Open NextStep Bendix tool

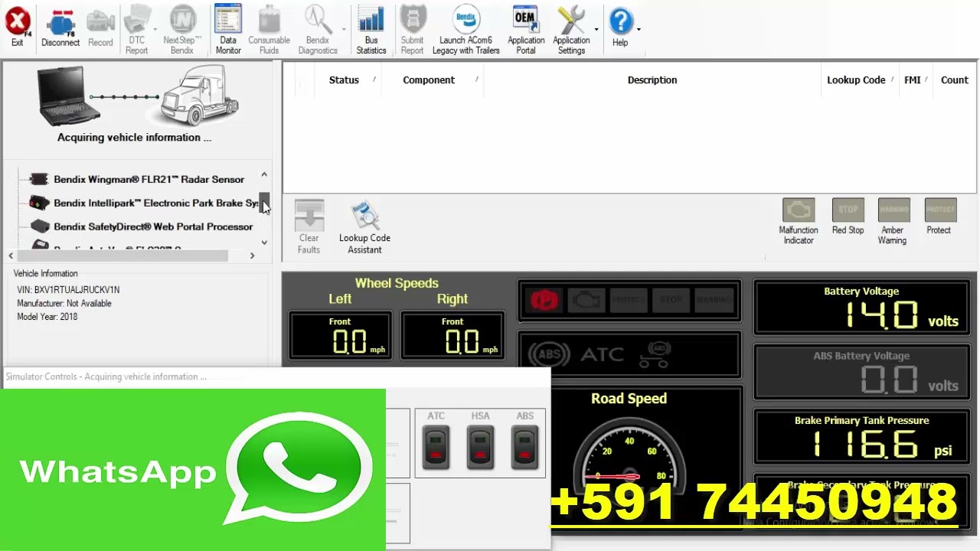click(182, 30)
